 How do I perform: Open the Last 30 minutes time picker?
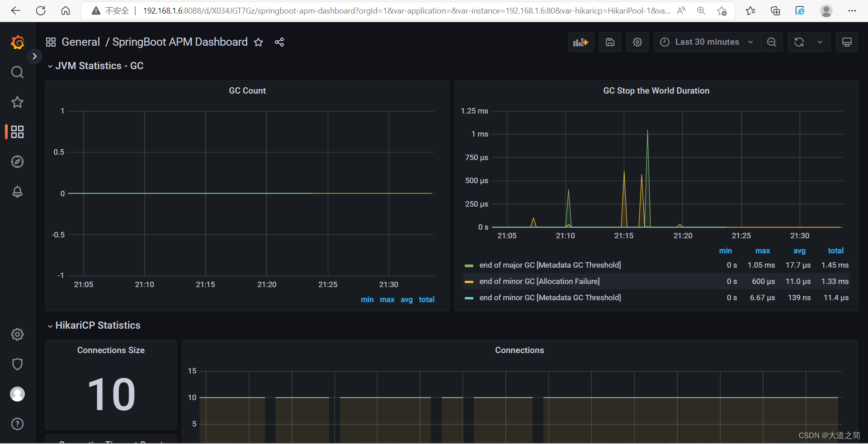[705, 42]
